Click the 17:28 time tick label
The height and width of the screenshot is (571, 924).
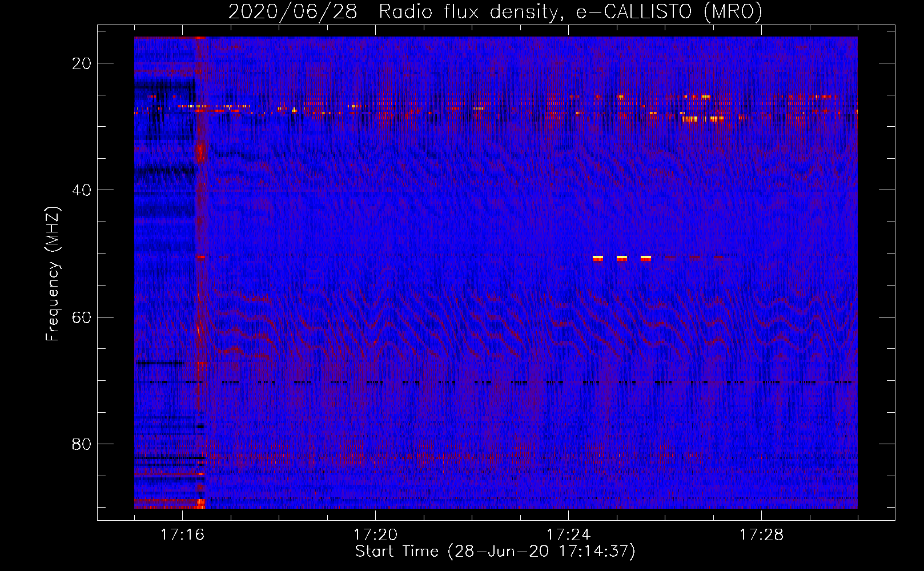point(761,534)
